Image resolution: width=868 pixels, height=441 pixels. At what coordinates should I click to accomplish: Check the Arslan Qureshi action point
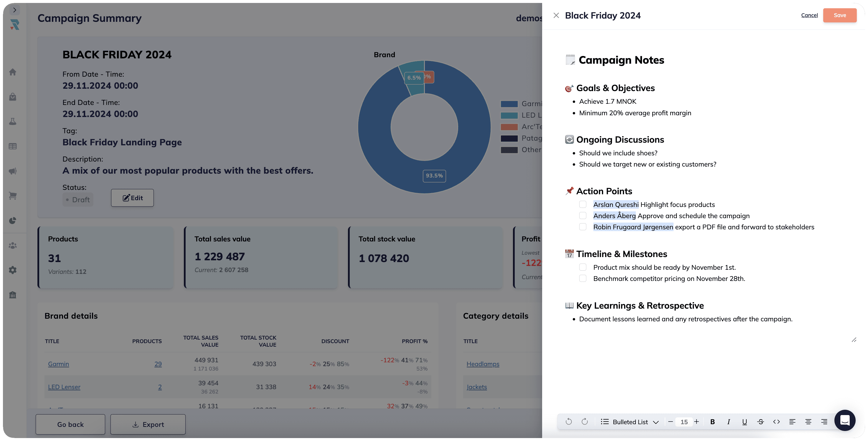(582, 204)
